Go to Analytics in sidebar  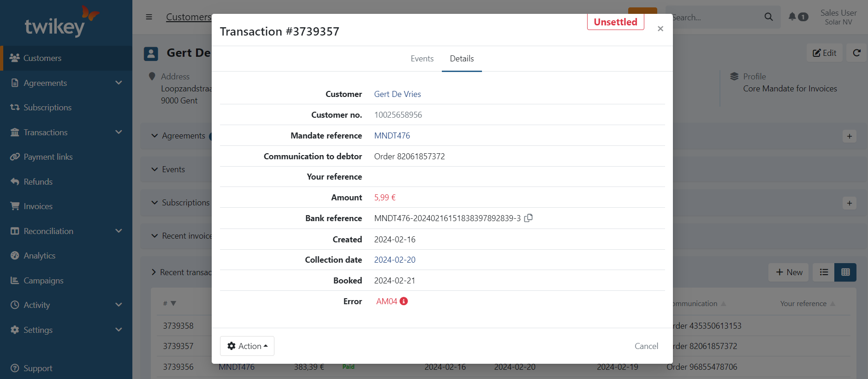click(39, 256)
